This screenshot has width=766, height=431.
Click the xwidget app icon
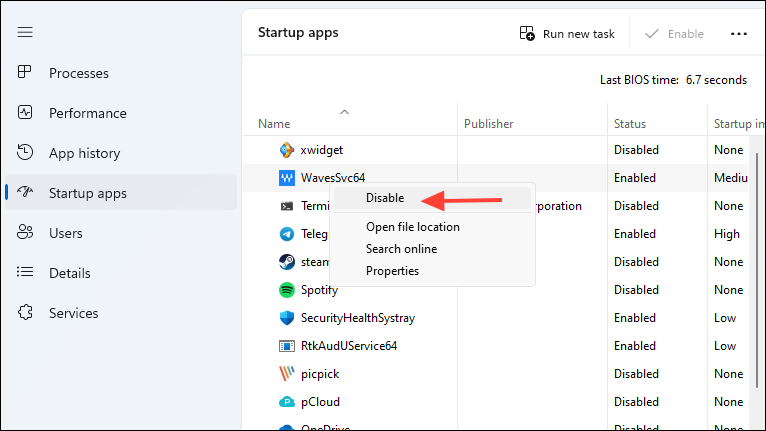click(287, 150)
